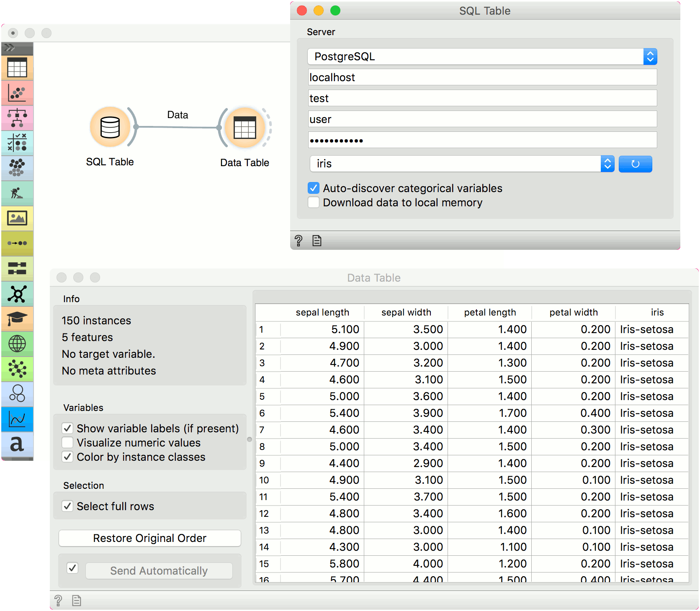Image resolution: width=700 pixels, height=611 pixels.
Task: Open the Geo globe category icon
Action: [17, 344]
